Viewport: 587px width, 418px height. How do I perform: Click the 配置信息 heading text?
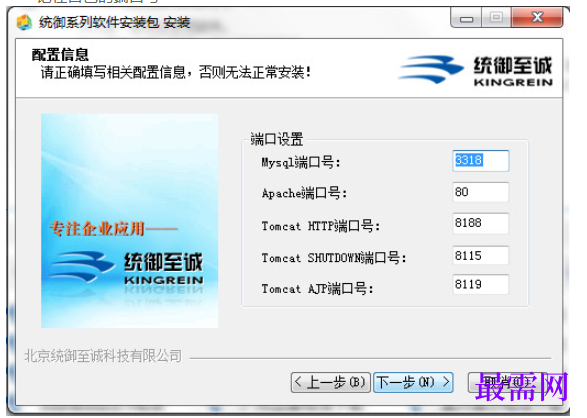click(60, 55)
